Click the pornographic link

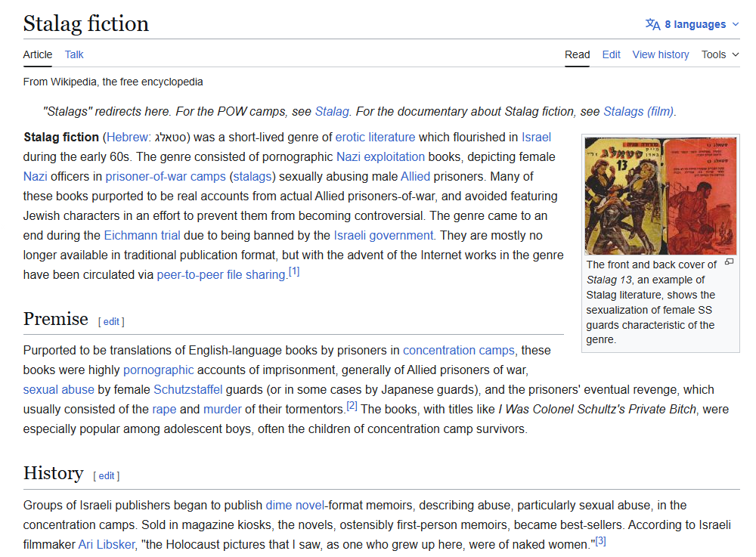tap(158, 370)
